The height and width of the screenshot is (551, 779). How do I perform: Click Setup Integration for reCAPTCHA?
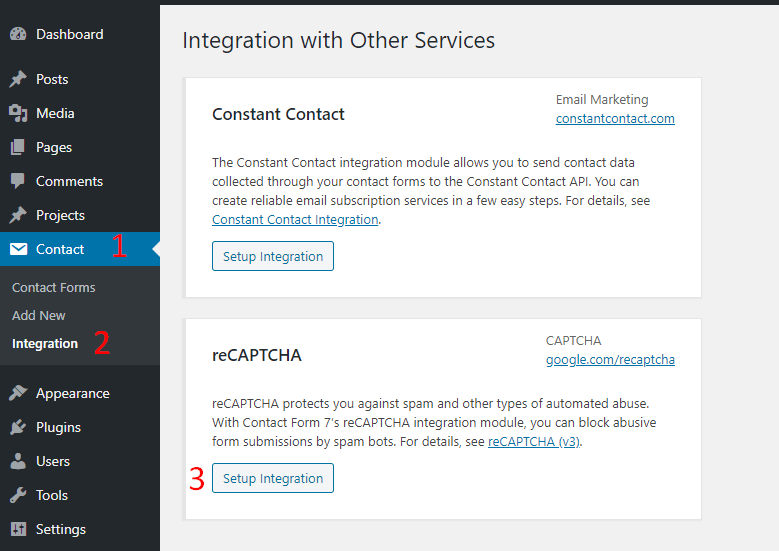pos(273,478)
